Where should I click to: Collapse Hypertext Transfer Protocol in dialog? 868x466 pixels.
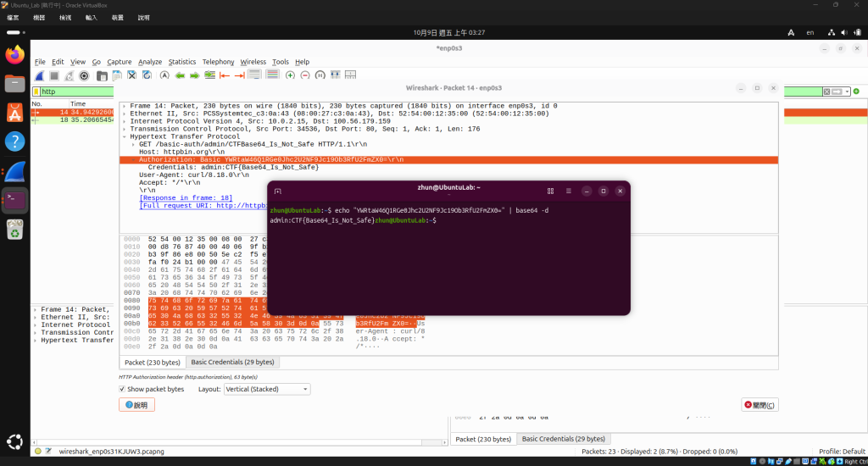[x=124, y=136]
